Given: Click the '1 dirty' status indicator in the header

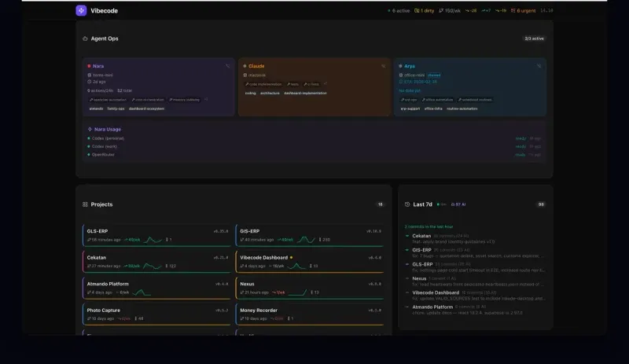Looking at the screenshot, I should 424,11.
